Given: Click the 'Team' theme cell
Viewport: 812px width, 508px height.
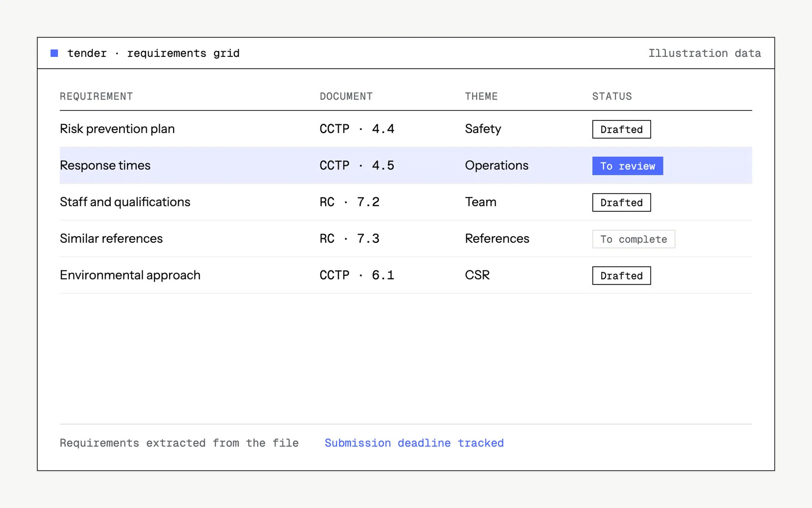Looking at the screenshot, I should 481,202.
